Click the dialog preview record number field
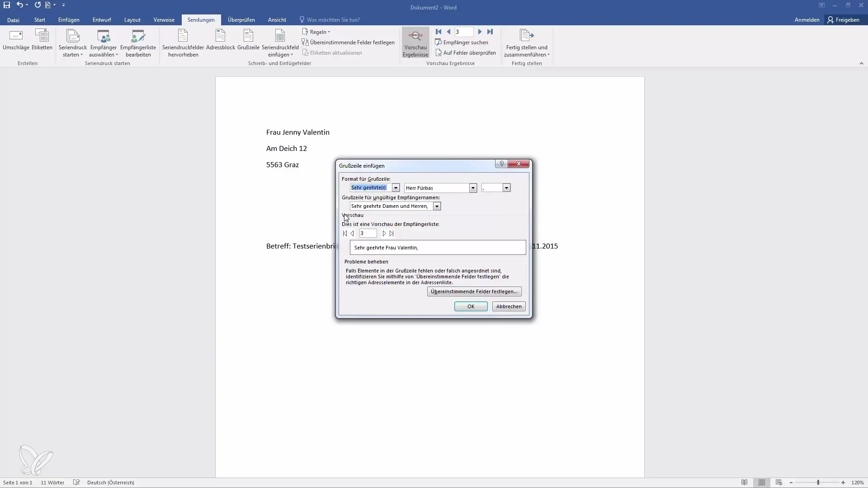 point(368,234)
